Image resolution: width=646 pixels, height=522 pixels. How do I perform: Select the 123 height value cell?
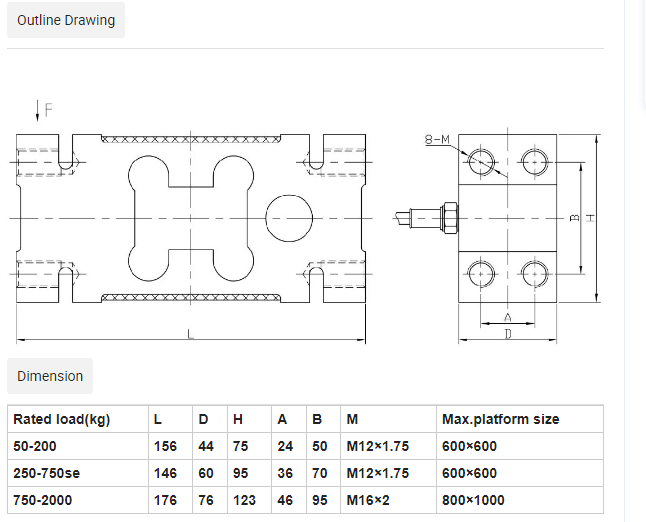(244, 500)
